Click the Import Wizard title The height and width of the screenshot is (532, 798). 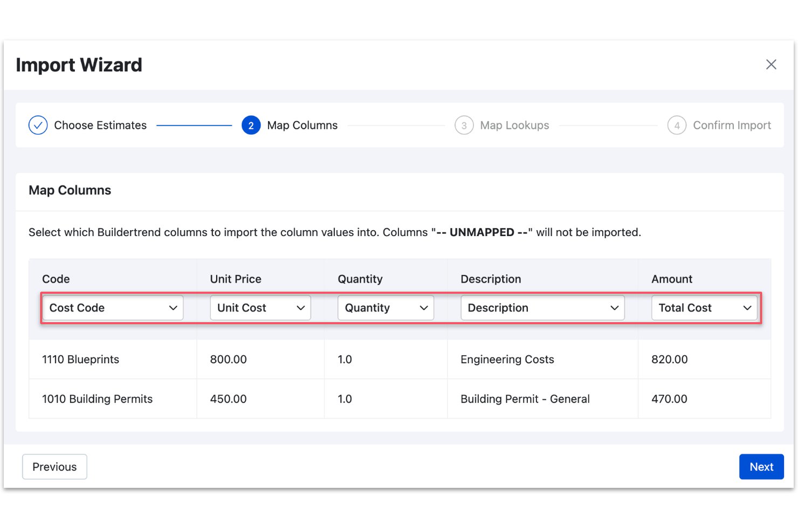coord(79,65)
